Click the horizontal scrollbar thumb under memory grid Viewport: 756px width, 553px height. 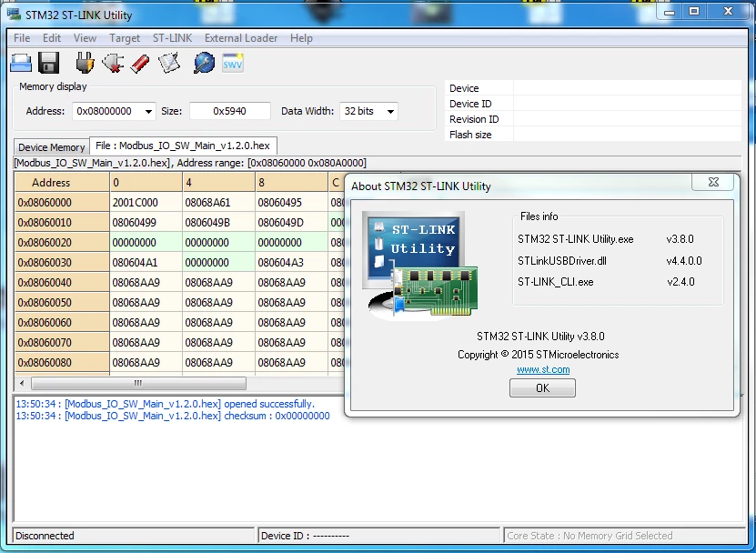click(x=139, y=383)
